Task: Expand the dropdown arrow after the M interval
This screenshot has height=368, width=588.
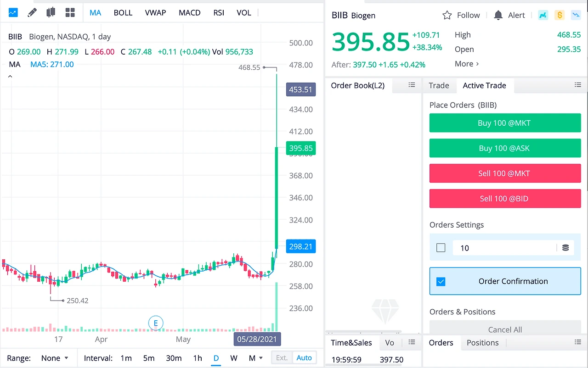Action: coord(261,358)
